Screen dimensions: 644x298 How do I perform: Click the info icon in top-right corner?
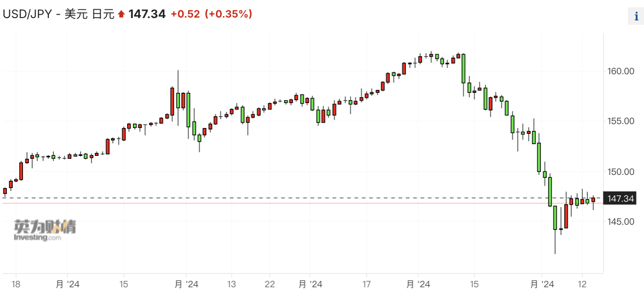point(636,16)
